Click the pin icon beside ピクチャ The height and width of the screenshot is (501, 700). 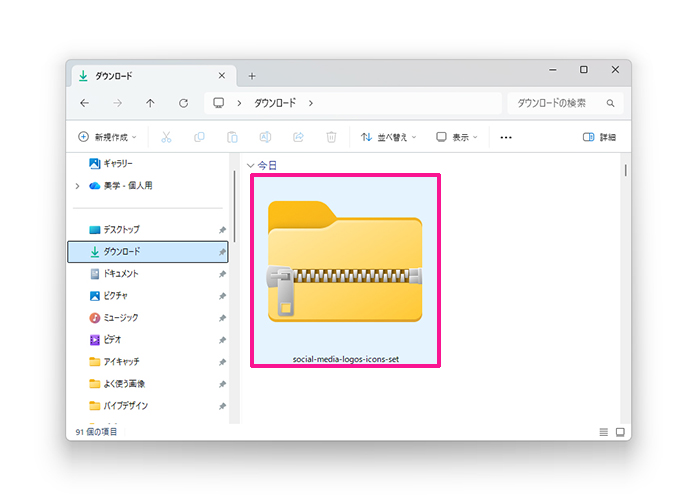[222, 296]
